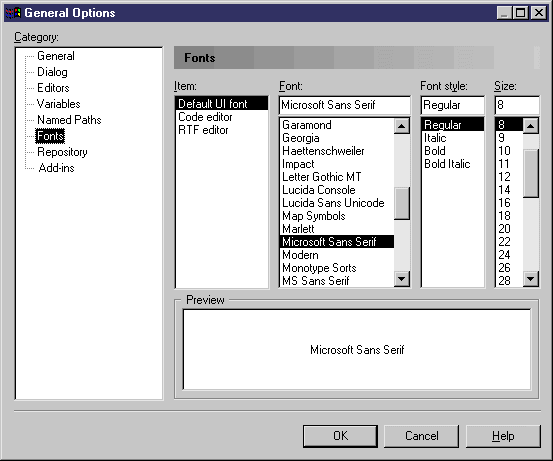Open the Editors category in tree
This screenshot has height=461, width=553.
[x=53, y=88]
